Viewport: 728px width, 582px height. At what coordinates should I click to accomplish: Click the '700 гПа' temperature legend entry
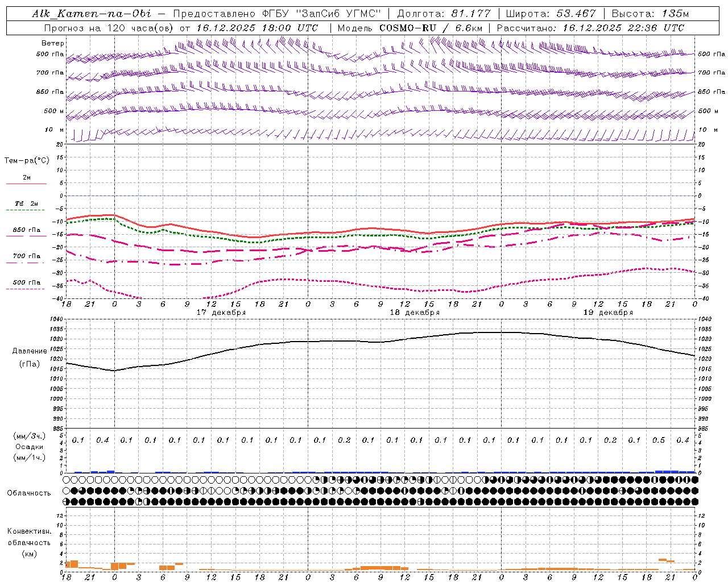tap(27, 256)
